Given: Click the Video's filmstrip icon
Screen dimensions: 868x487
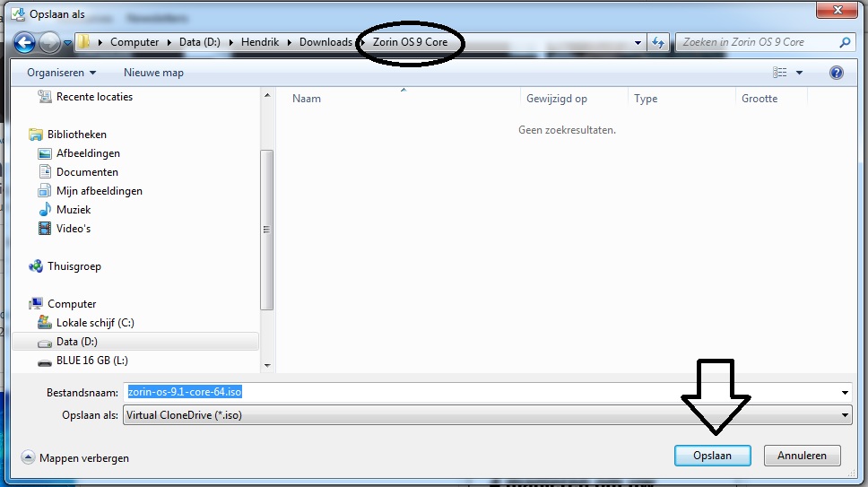Looking at the screenshot, I should 45,228.
